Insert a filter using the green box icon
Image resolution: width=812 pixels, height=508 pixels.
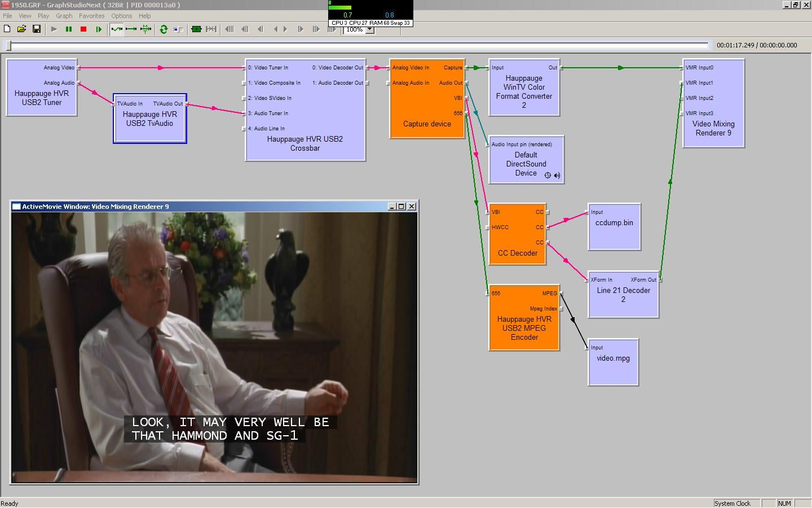click(x=196, y=29)
